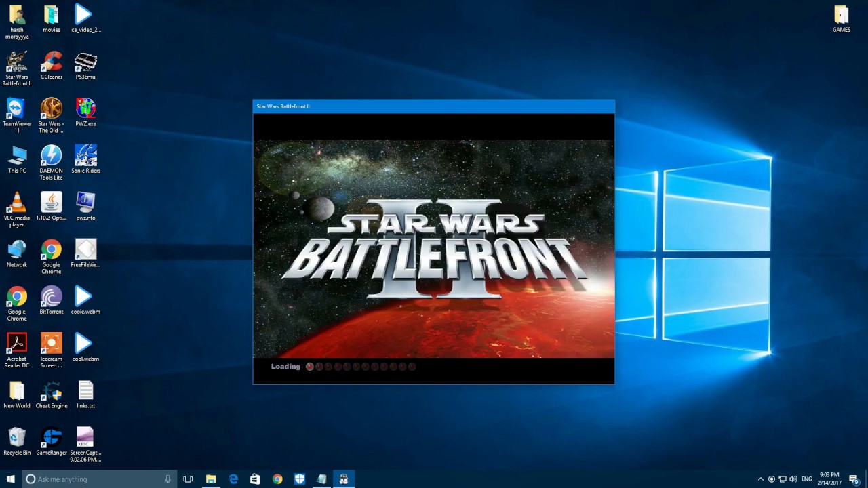Select the BitTorrent desktop shortcut
This screenshot has width=868, height=488.
[52, 300]
